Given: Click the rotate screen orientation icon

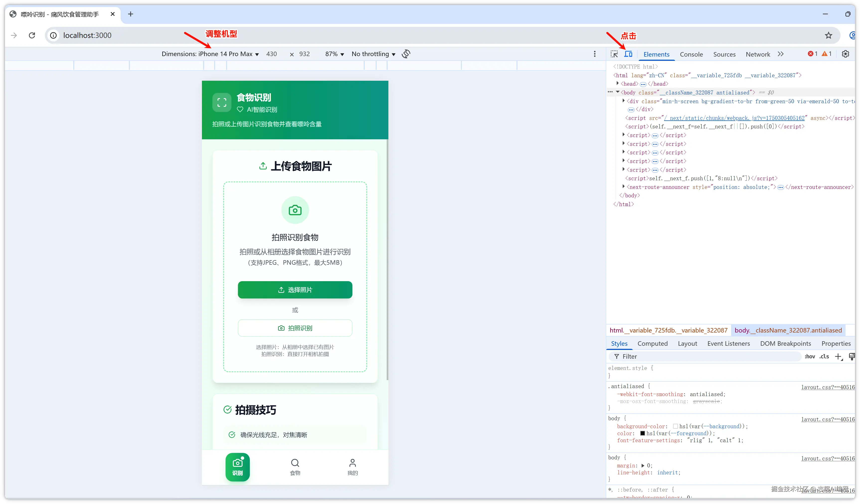Looking at the screenshot, I should [x=406, y=54].
